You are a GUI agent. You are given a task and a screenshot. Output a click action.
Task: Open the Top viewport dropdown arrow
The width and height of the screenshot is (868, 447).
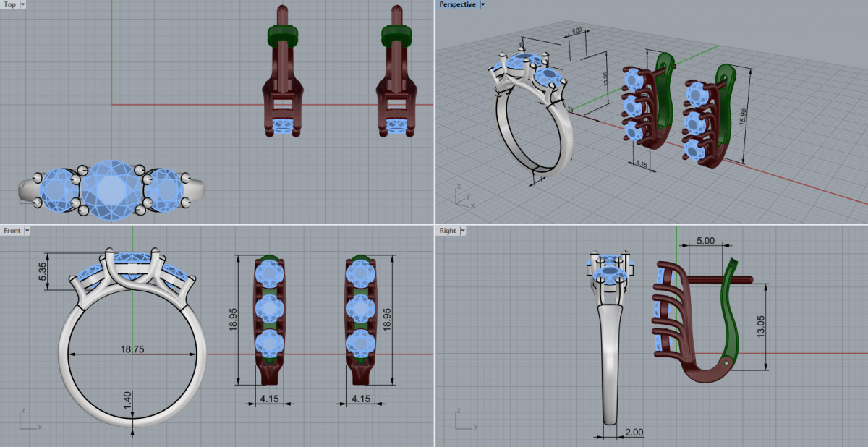point(23,4)
